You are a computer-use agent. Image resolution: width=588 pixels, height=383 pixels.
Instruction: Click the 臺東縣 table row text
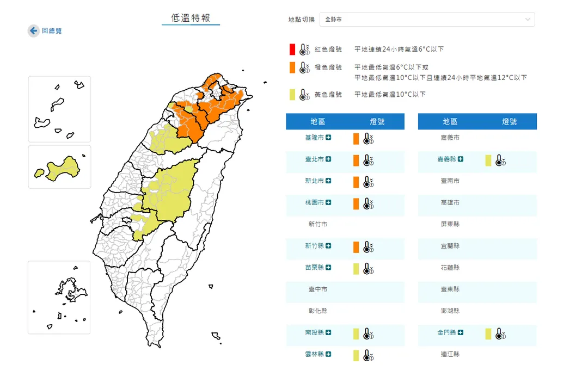pyautogui.click(x=450, y=289)
